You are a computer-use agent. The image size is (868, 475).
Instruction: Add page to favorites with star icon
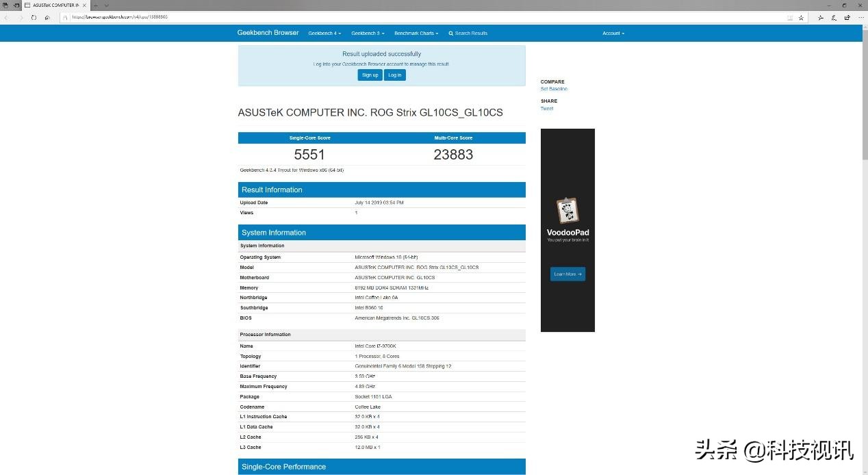pyautogui.click(x=801, y=18)
